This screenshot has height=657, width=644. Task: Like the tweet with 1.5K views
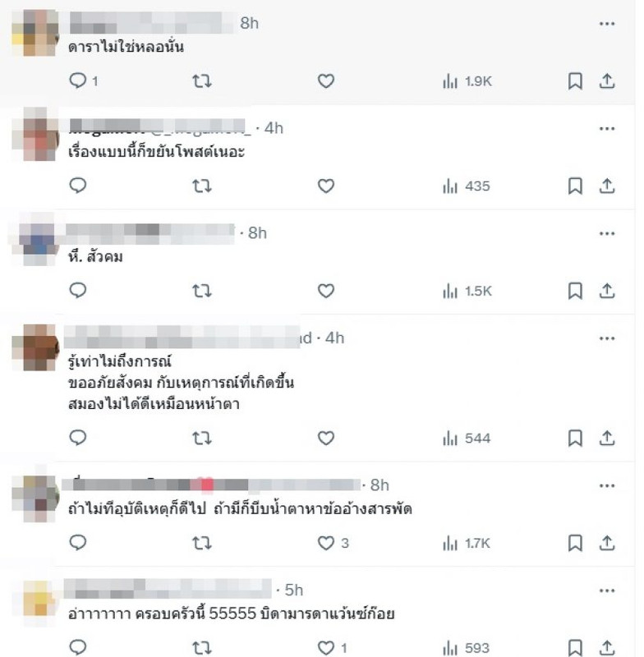[325, 291]
